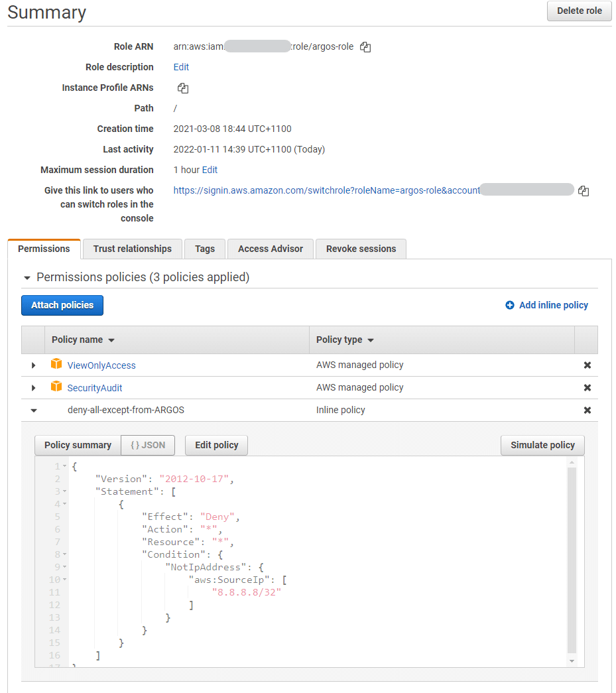Image resolution: width=616 pixels, height=693 pixels.
Task: Open the Policy type sort dropdown
Action: pos(369,339)
